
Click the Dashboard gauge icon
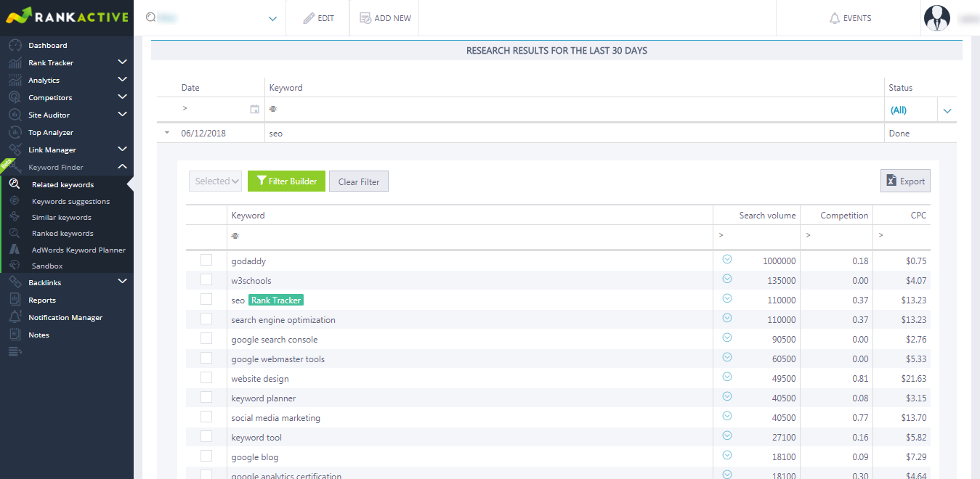(15, 45)
